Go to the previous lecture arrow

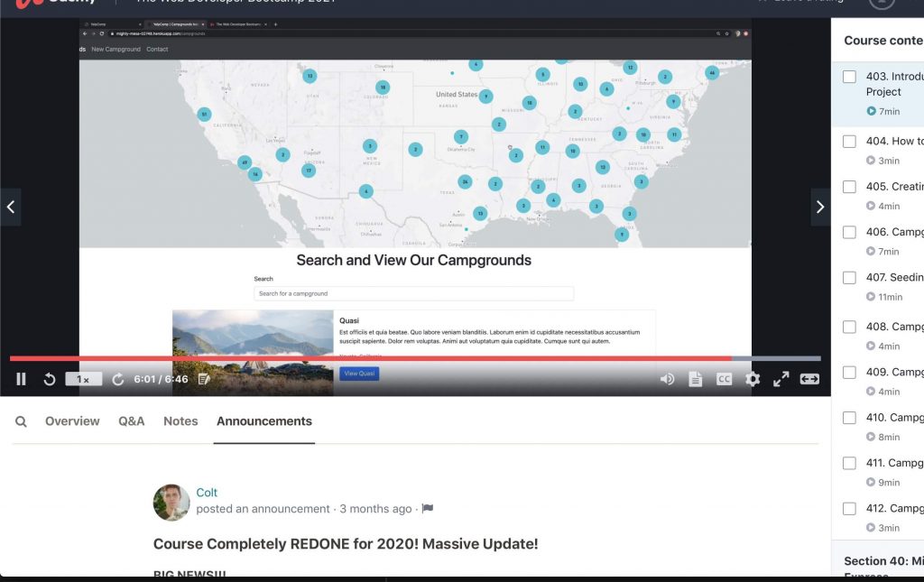11,207
